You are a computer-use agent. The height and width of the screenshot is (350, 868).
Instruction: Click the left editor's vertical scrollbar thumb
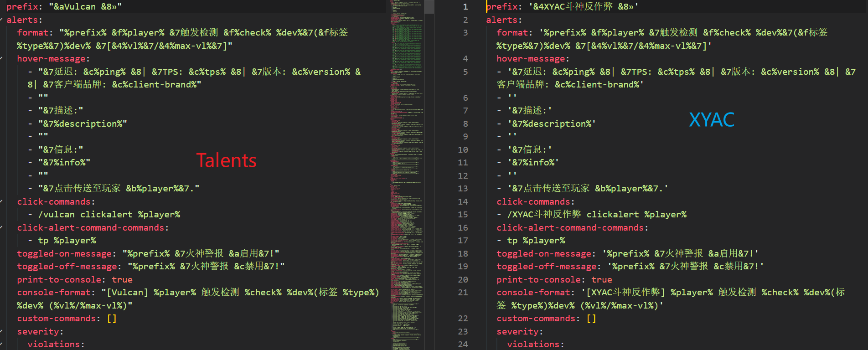coord(429,6)
